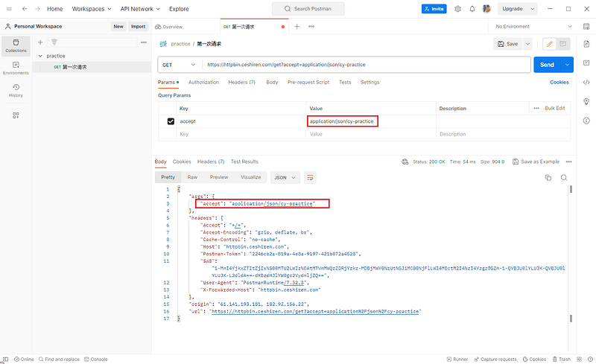
Task: Collapse the practice collection
Action: click(x=40, y=56)
